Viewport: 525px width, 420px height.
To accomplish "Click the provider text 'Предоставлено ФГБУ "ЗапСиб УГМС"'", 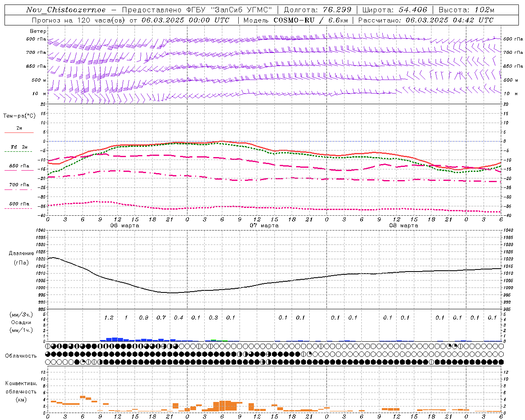I will [197, 10].
